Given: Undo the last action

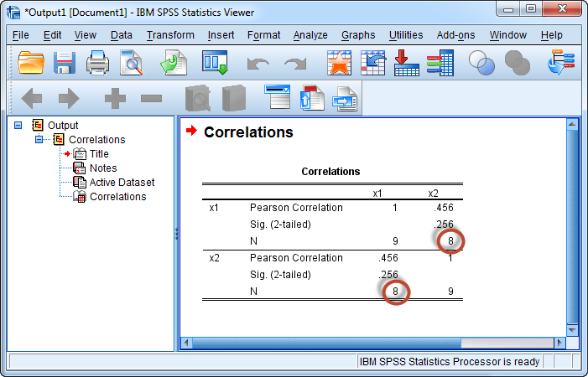Looking at the screenshot, I should click(258, 64).
